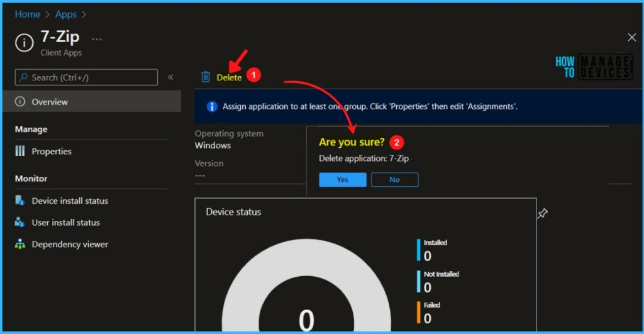Click the Not Installed count legend
The width and height of the screenshot is (644, 334).
click(438, 281)
